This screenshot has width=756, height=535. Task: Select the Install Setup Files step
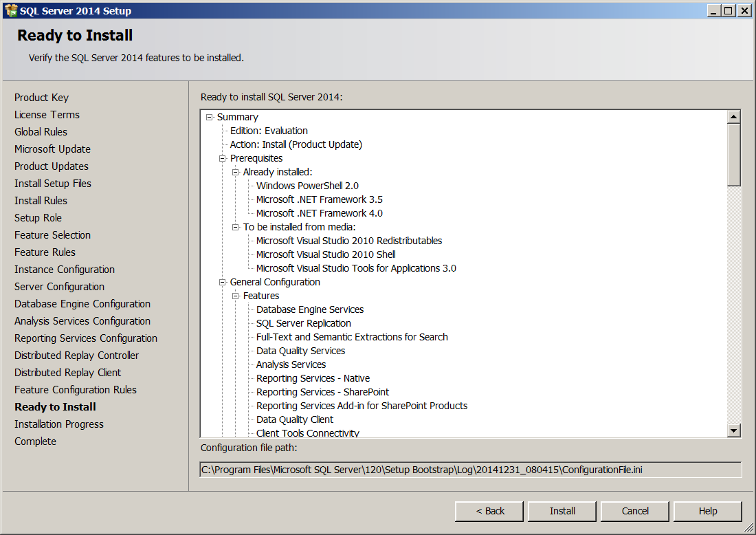(52, 184)
